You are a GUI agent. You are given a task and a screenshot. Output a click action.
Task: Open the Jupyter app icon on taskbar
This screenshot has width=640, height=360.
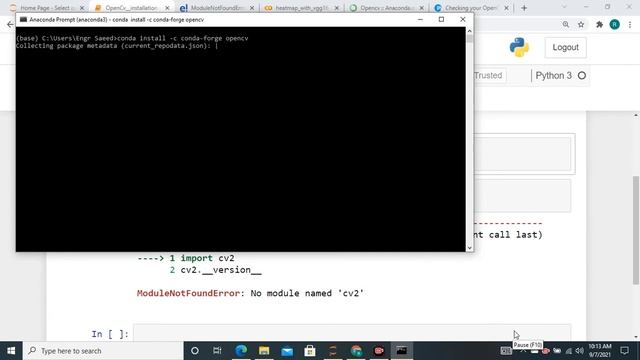333,351
